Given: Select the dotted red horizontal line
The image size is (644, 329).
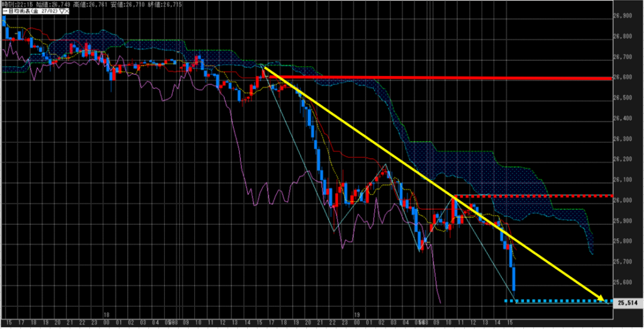Looking at the screenshot, I should pyautogui.click(x=535, y=196).
